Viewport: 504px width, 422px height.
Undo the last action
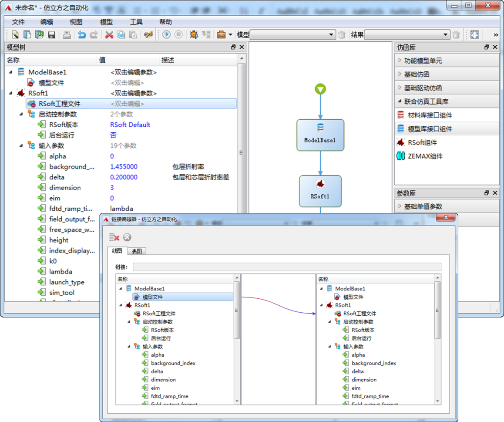click(82, 35)
